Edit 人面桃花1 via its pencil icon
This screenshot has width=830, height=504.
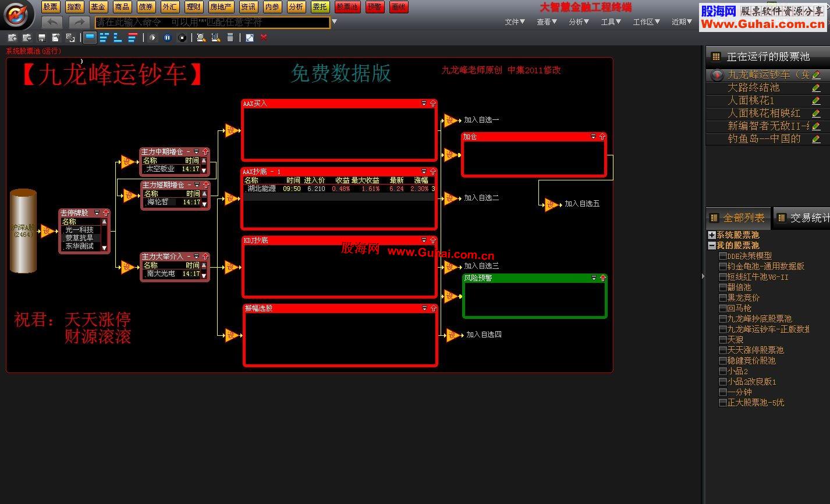pos(816,101)
